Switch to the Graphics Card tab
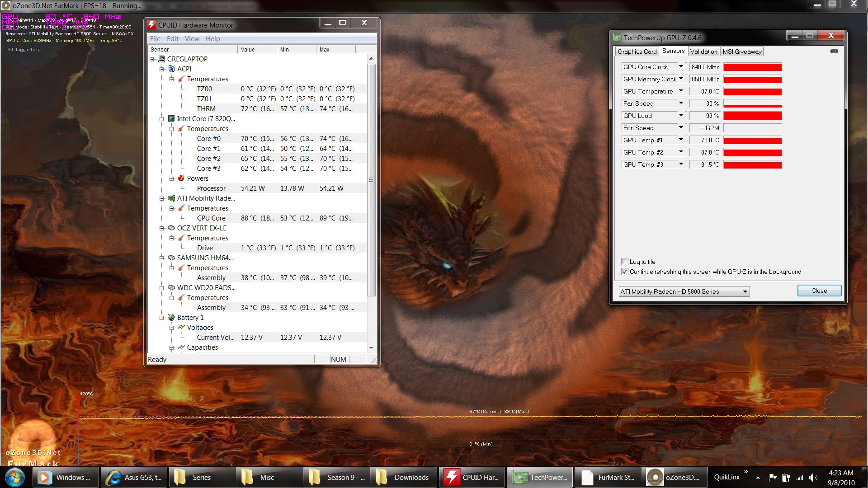 point(637,52)
